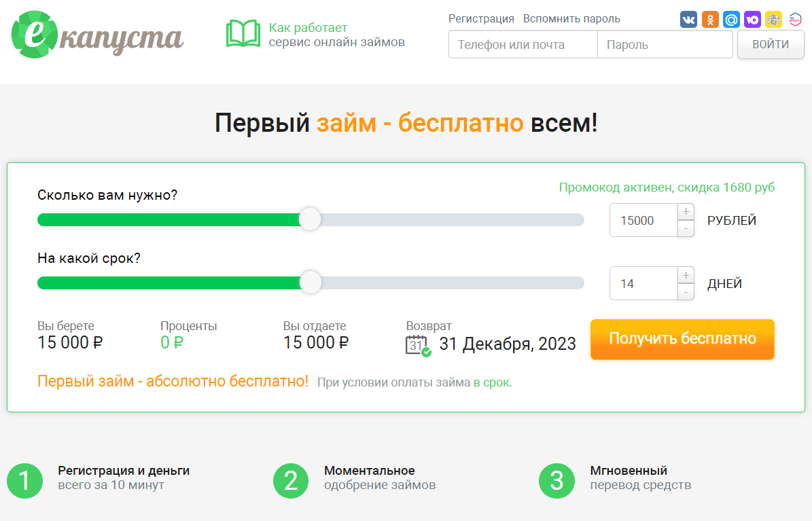
Task: Click 'Регистрация и деньги' step title
Action: (x=124, y=471)
